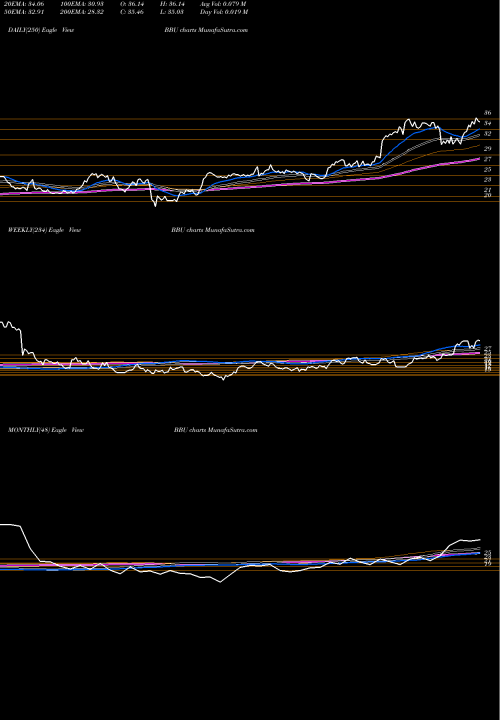Click the 36 price label on daily axis
The height and width of the screenshot is (720, 500).
[488, 113]
